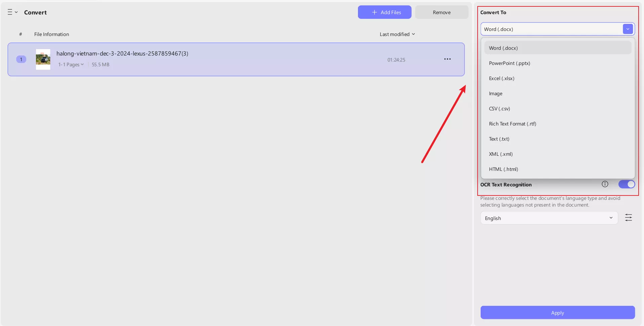
Task: Select Excel (.xlsx) format option
Action: [501, 78]
